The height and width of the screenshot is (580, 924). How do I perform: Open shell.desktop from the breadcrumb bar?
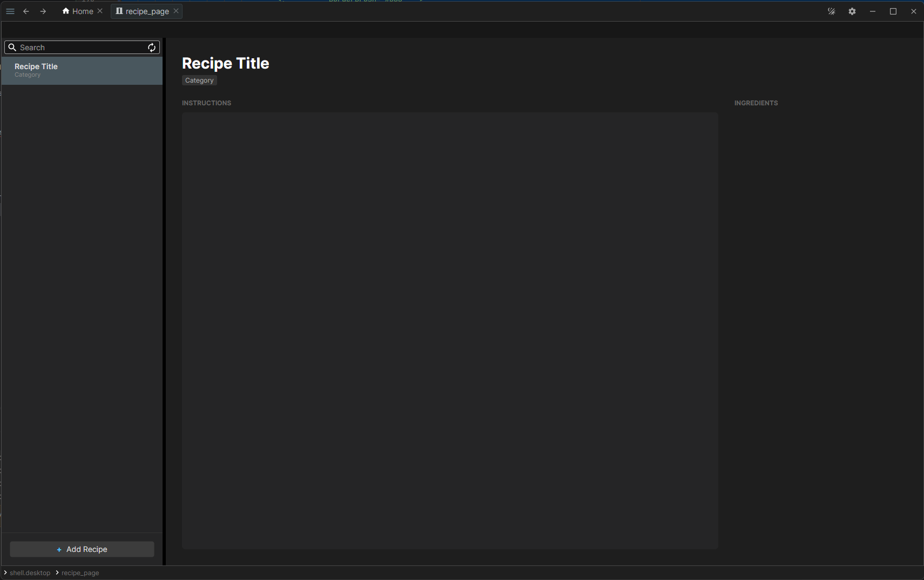[29, 572]
